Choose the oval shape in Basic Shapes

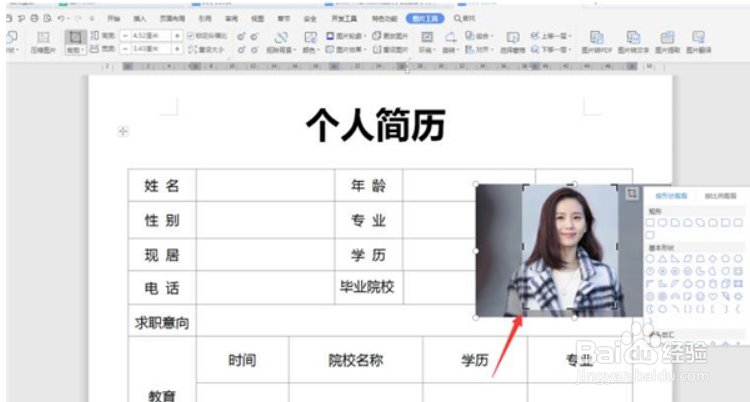pos(650,258)
